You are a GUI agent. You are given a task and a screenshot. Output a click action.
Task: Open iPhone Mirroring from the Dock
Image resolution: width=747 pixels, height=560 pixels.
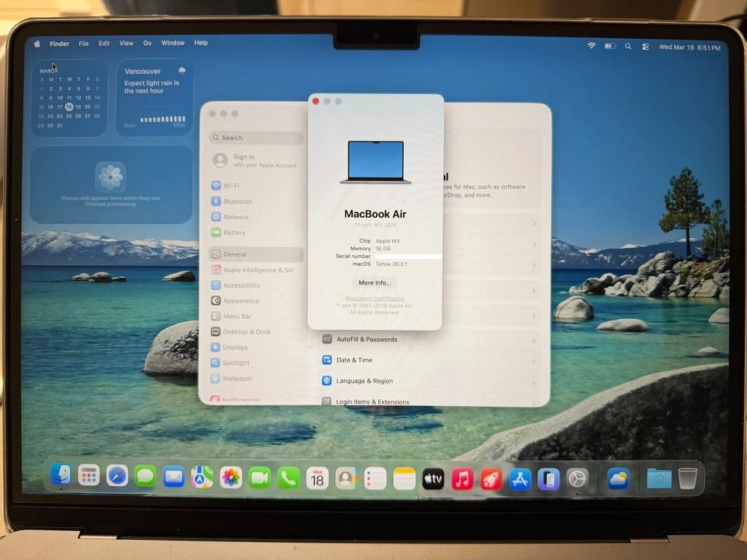(549, 479)
